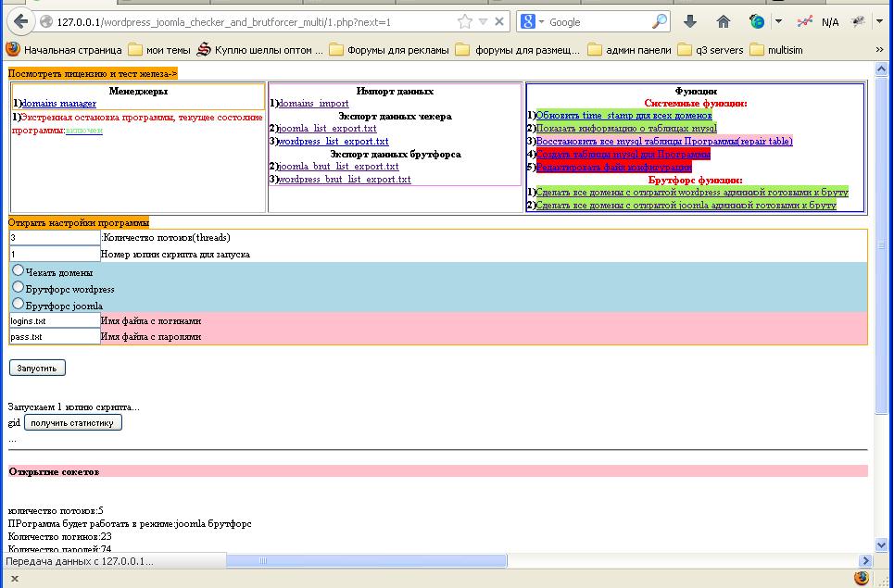The image size is (894, 588).
Task: Open the 'мои темы' bookmarks folder
Action: point(158,50)
